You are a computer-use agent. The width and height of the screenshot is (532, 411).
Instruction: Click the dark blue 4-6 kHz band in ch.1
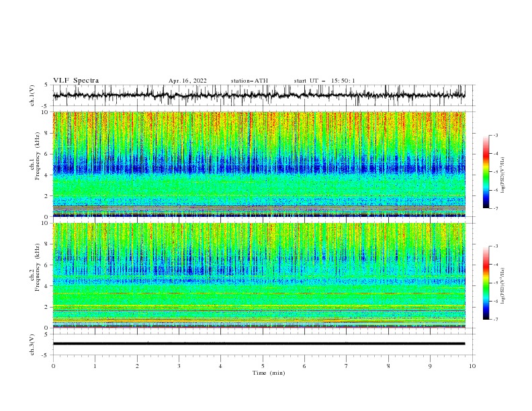click(259, 166)
